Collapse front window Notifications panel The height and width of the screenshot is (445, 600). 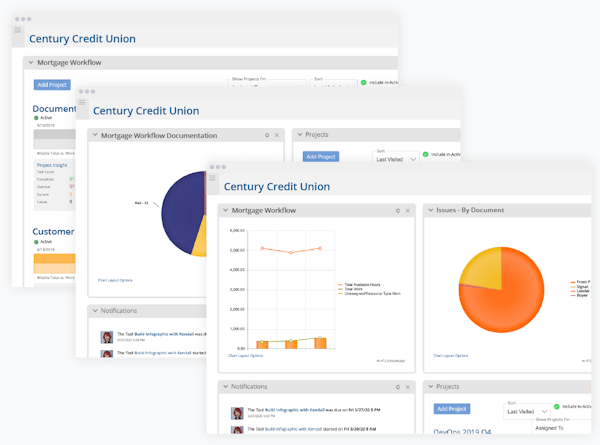click(x=225, y=386)
